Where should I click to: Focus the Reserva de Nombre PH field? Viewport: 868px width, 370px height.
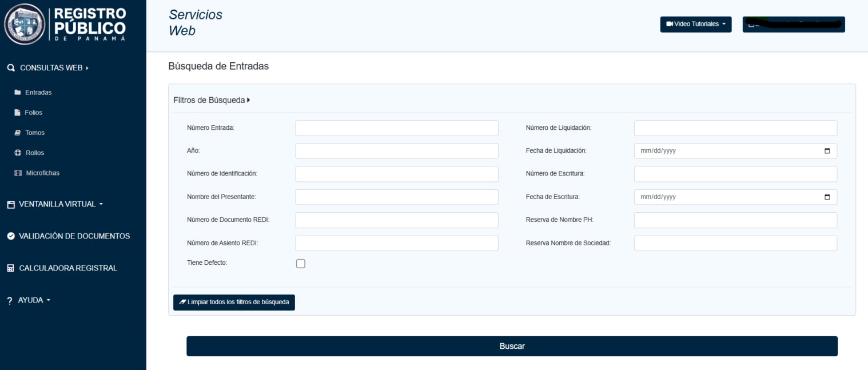coord(735,220)
